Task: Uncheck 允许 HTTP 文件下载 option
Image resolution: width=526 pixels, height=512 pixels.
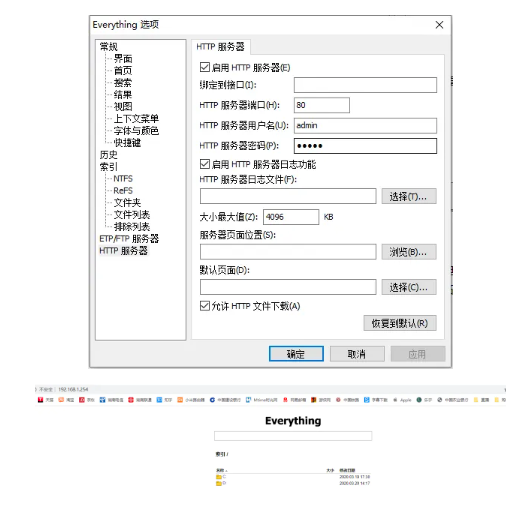Action: tap(205, 306)
